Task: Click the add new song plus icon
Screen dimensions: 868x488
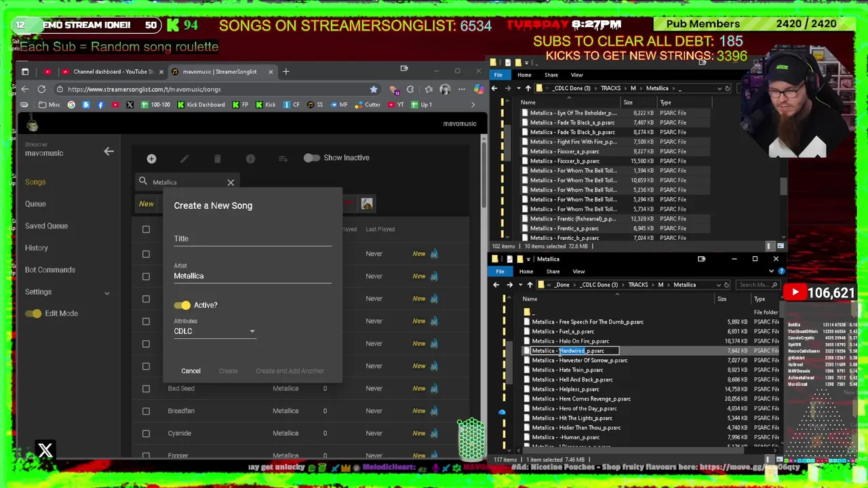Action: coord(151,159)
